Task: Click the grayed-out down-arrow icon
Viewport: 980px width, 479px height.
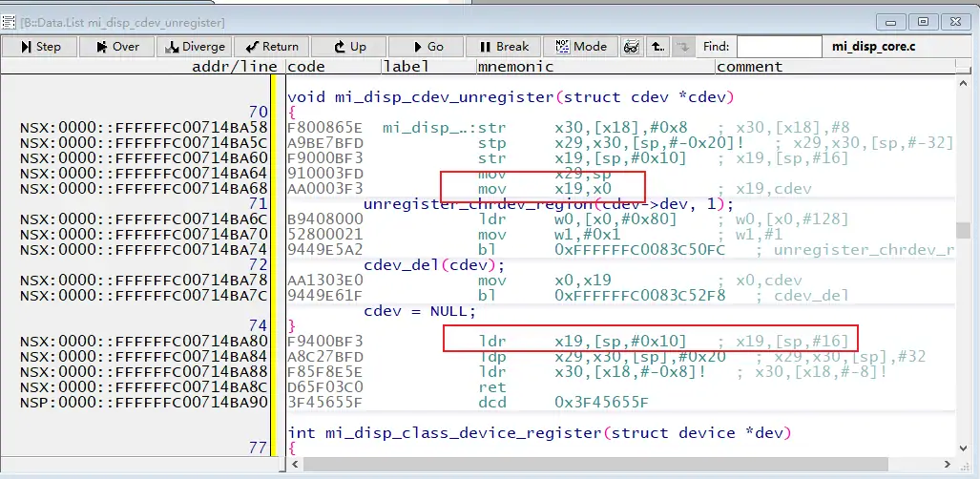Action: [x=683, y=46]
